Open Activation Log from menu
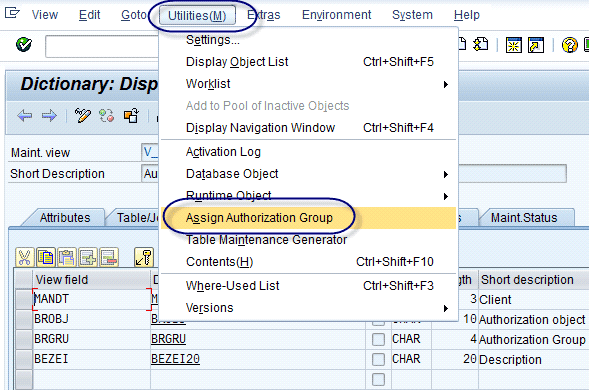This screenshot has height=390, width=589. 308,152
